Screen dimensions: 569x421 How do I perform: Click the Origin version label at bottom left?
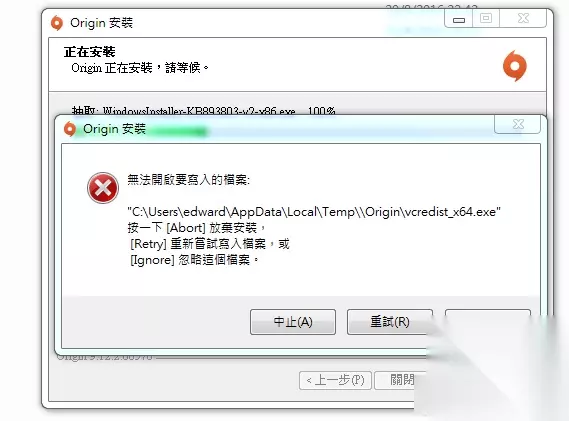tap(105, 357)
